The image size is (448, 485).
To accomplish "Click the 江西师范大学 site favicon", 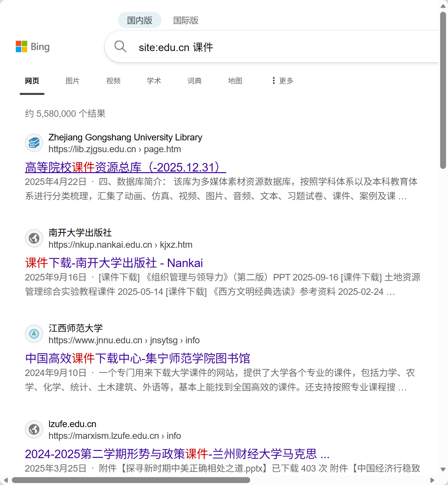I will (x=34, y=334).
